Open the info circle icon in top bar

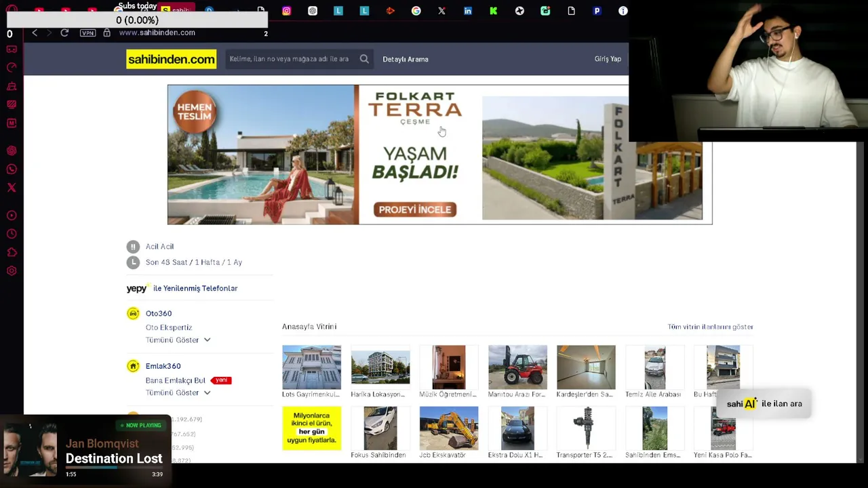click(x=623, y=11)
